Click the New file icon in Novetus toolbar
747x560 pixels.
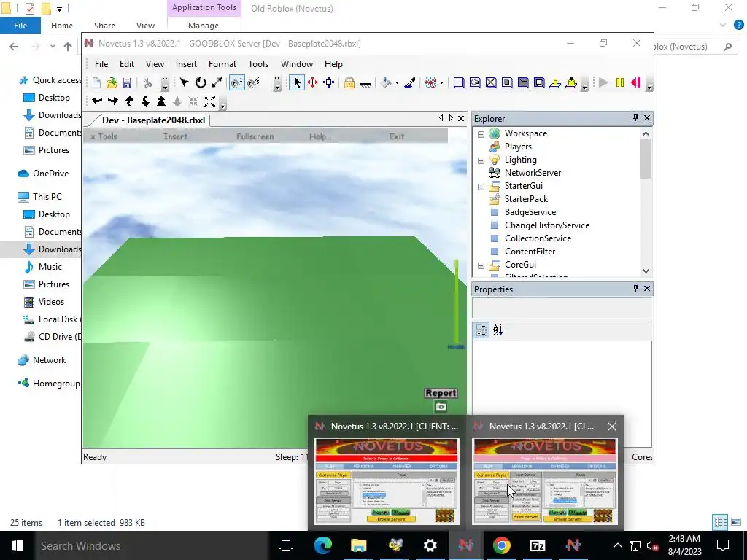click(97, 83)
